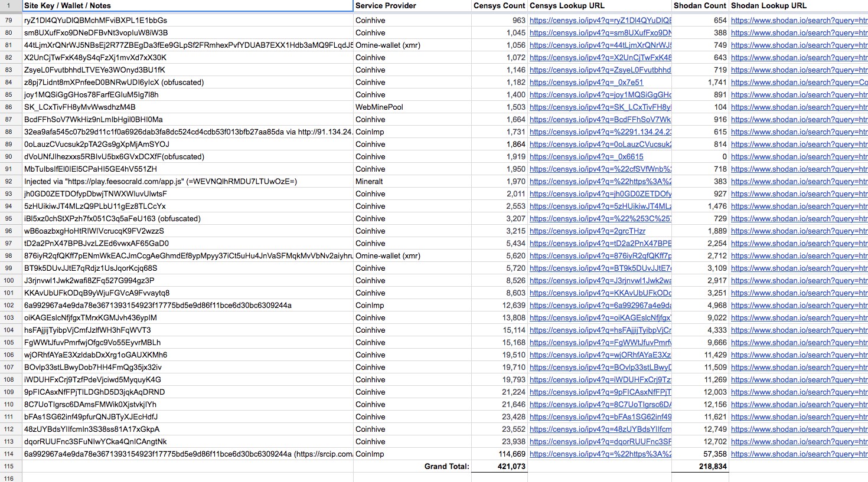Image resolution: width=868 pixels, height=482 pixels.
Task: Click the Service Provider column header
Action: (x=412, y=6)
